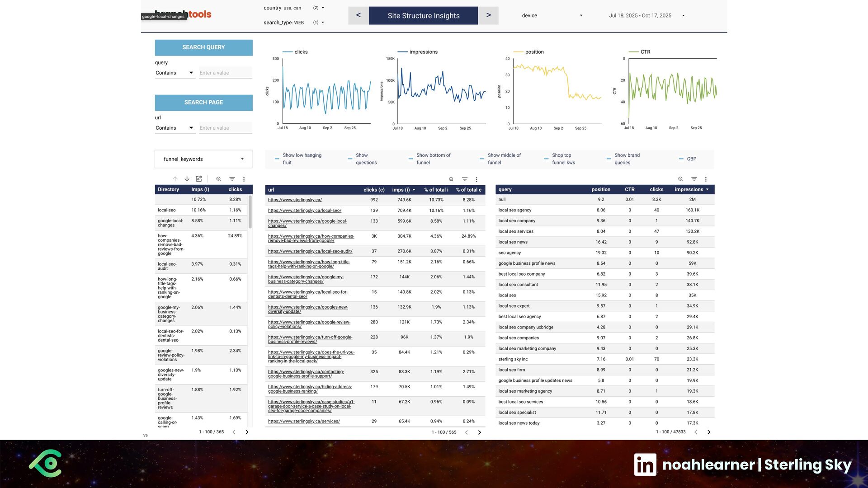Click the drill down arrow above Directory table
Viewport: 868px width, 488px height.
[x=187, y=179]
